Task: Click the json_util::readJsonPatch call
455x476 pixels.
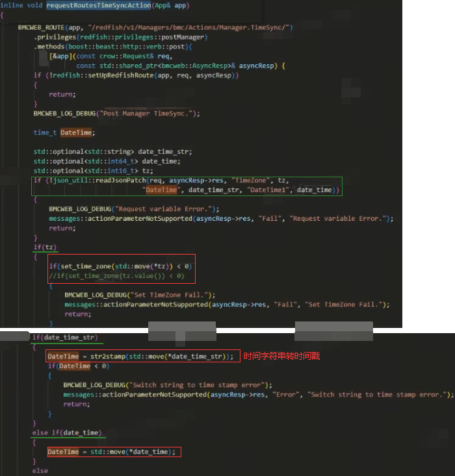Action: click(187, 185)
